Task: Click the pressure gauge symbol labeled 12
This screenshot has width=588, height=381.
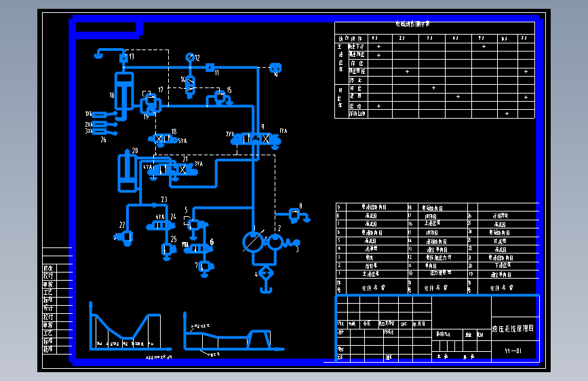Action: point(190,58)
